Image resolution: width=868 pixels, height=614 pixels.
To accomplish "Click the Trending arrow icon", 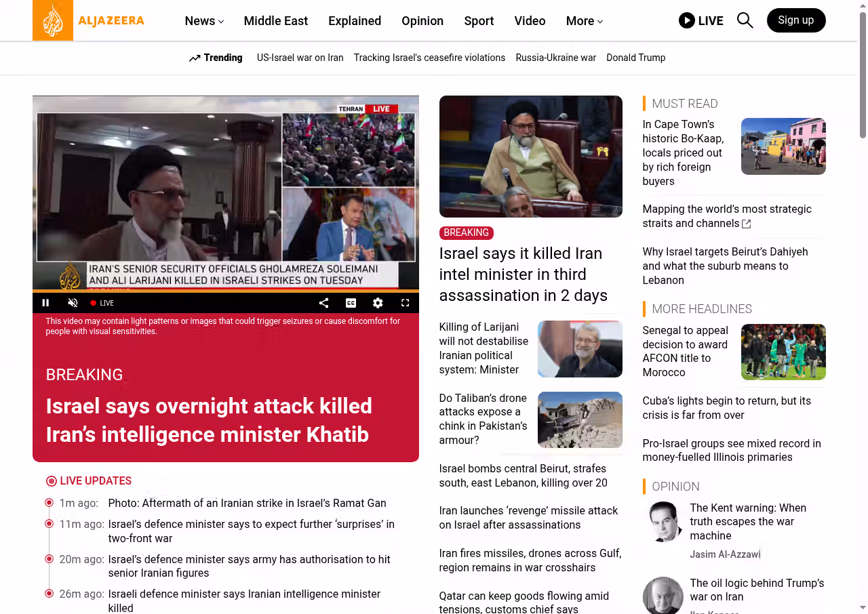I will [x=195, y=58].
